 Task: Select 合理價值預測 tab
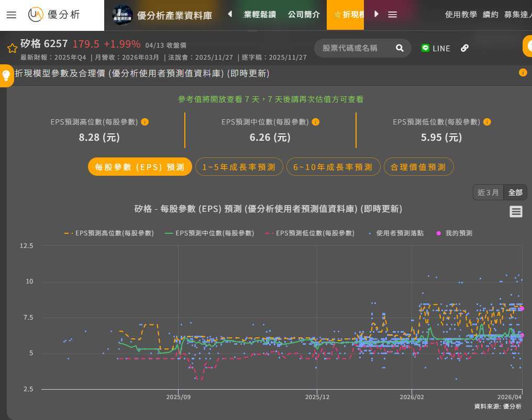click(x=418, y=167)
